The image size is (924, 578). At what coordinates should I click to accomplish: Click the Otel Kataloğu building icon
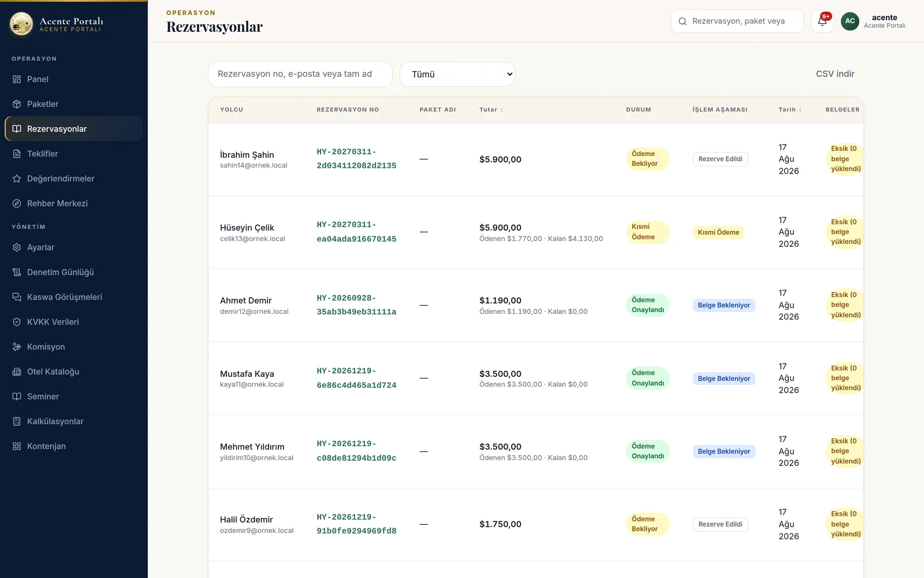tap(17, 372)
